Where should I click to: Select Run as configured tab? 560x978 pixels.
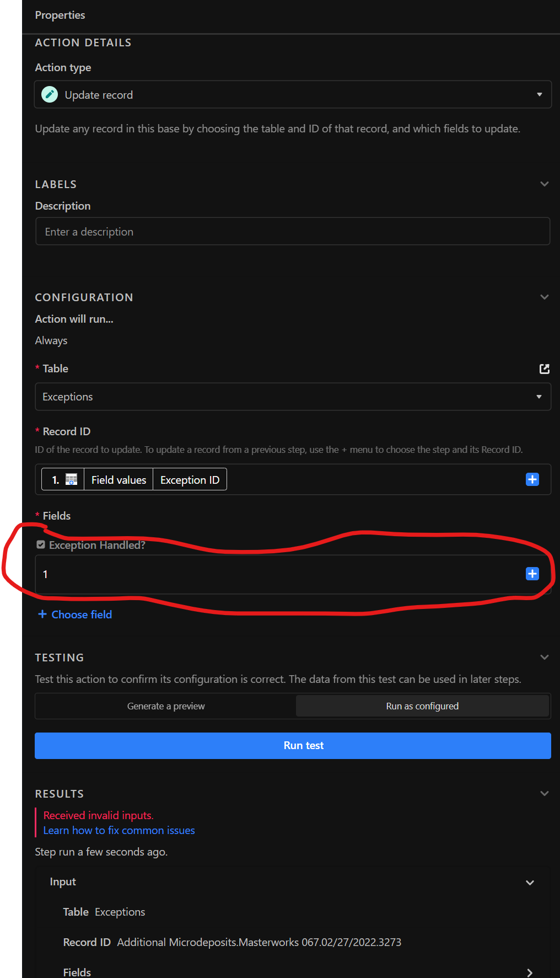(x=422, y=706)
